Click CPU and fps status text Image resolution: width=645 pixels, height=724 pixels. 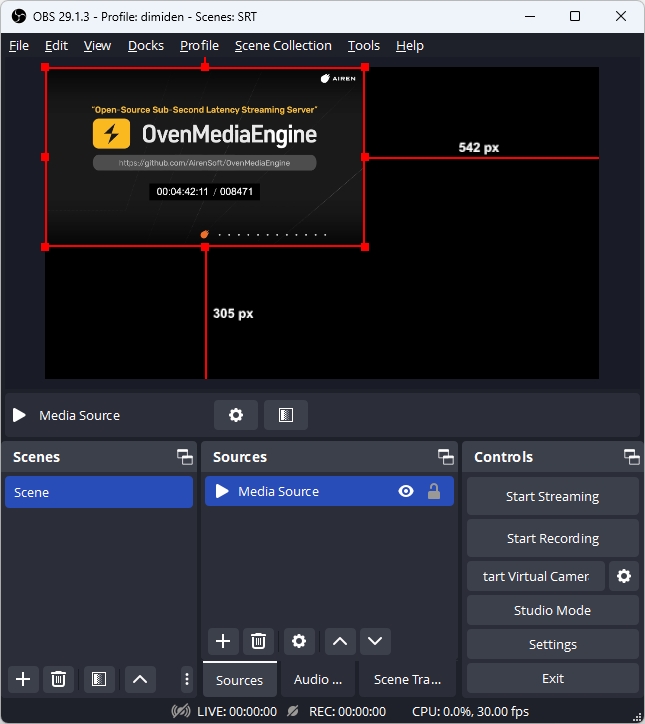tap(470, 712)
